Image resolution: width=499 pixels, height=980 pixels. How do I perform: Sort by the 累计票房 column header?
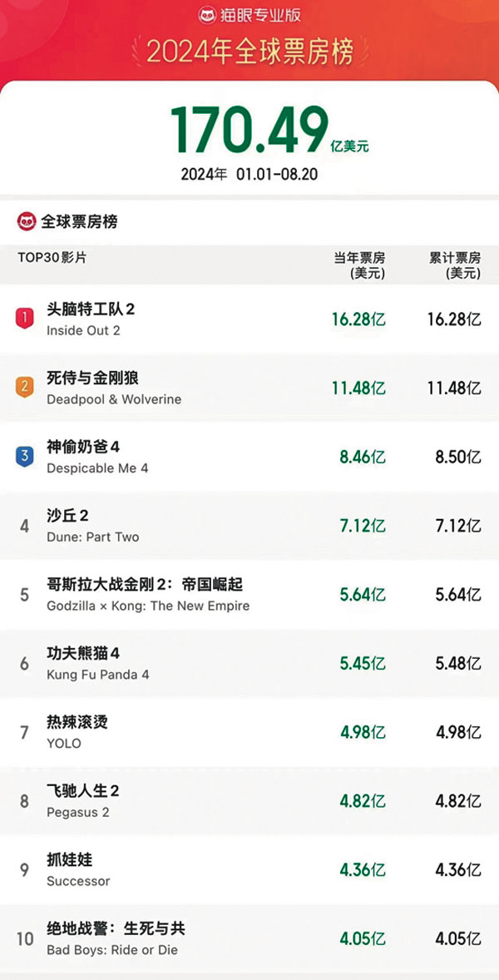click(455, 260)
